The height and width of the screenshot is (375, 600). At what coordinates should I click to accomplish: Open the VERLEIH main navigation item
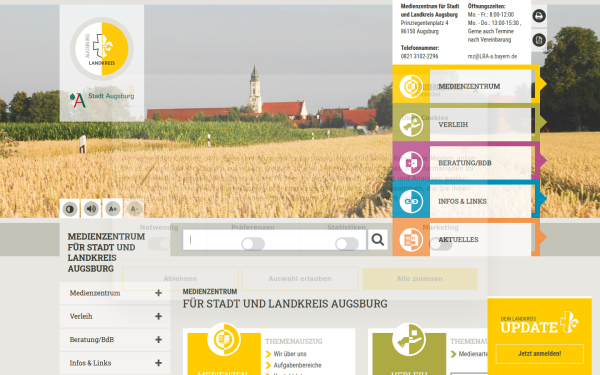(466, 122)
